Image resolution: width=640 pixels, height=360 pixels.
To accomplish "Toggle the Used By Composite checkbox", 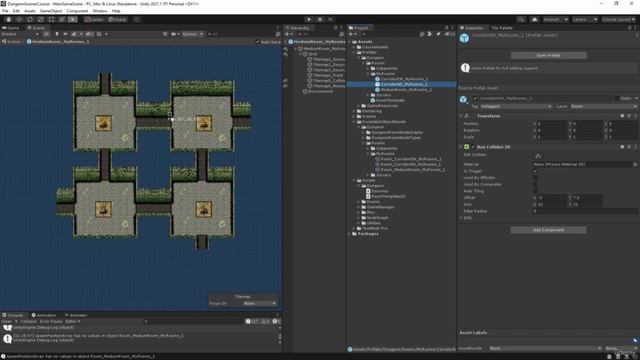I will click(x=535, y=184).
